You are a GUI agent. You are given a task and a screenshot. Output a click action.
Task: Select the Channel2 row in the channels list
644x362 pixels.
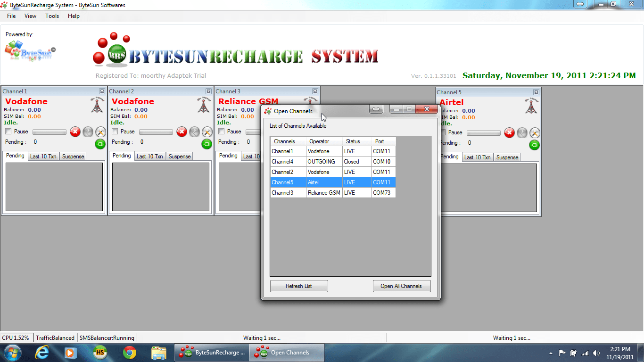tap(333, 172)
